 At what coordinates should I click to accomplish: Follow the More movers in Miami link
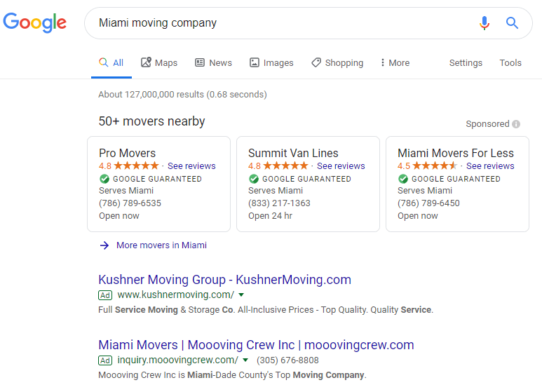161,245
